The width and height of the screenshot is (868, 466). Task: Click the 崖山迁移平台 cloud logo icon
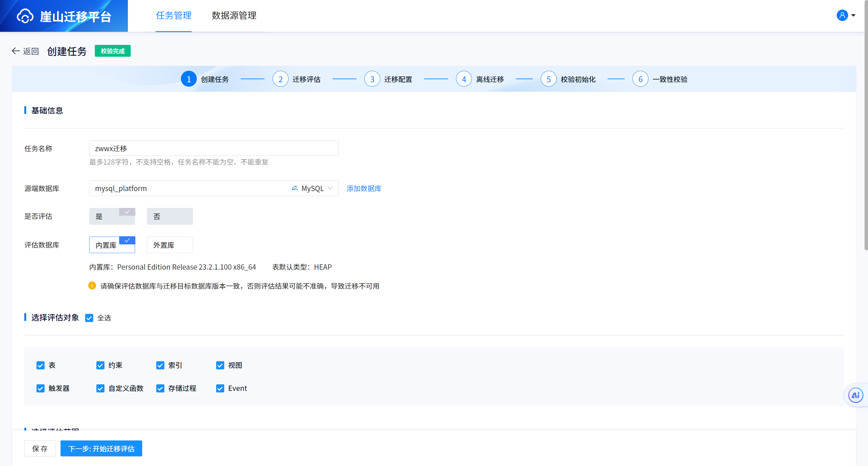25,16
